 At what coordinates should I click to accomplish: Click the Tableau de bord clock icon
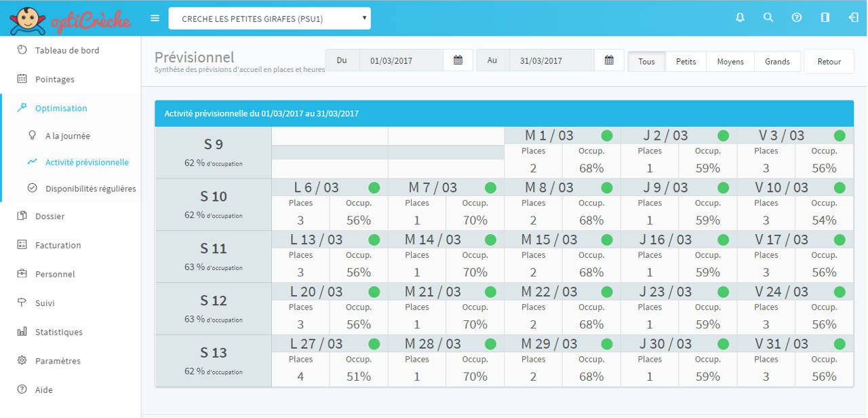pos(22,50)
